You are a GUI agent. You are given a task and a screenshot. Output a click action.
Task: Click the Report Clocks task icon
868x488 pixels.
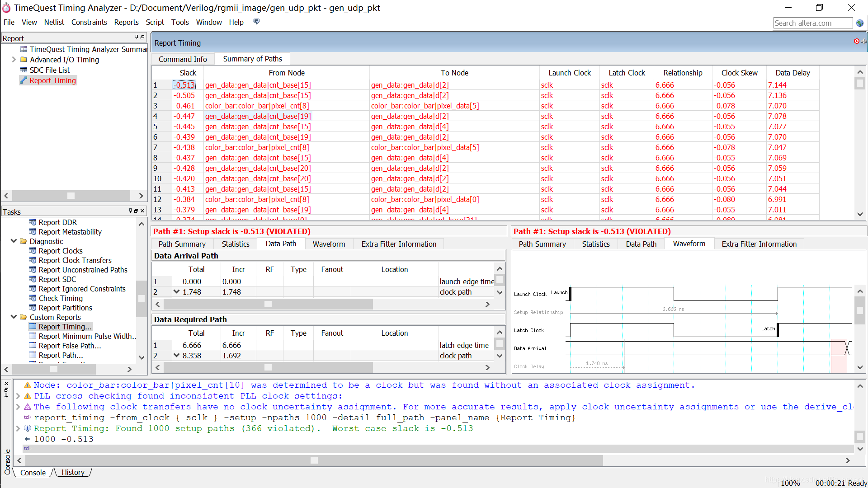pos(33,251)
